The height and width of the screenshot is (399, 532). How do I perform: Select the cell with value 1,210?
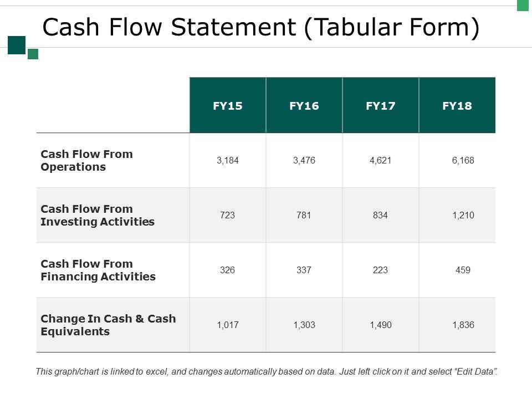[x=463, y=215]
